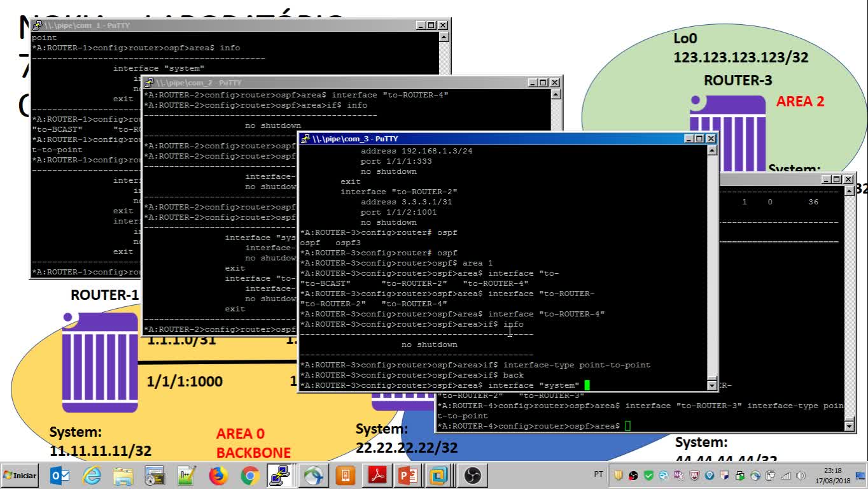Open the OneNote tray icon
This screenshot has width=868, height=489.
pyautogui.click(x=679, y=475)
